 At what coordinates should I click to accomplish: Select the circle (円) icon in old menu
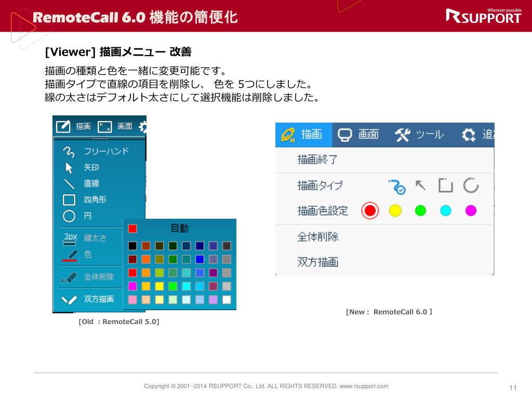tap(69, 216)
